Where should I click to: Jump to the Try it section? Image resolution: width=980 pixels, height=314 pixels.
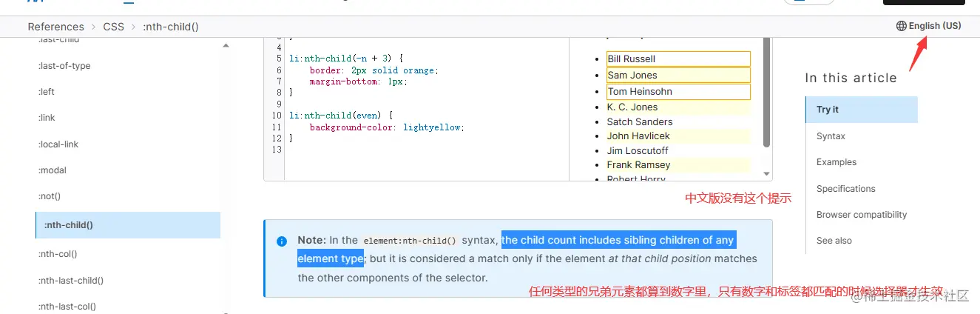[828, 110]
